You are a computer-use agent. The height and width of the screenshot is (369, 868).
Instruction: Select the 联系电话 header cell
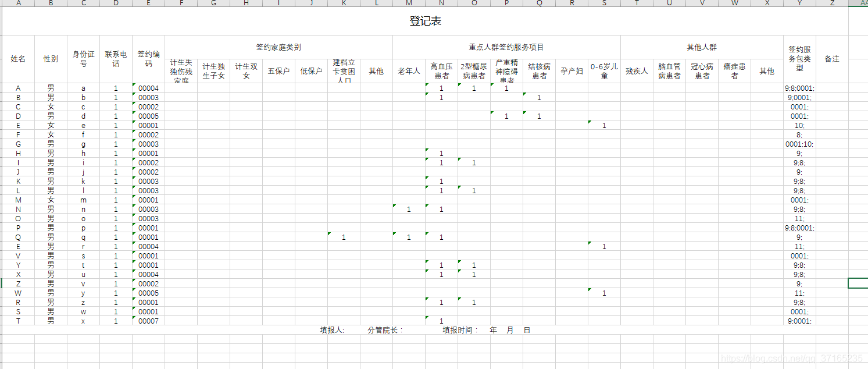(116, 59)
